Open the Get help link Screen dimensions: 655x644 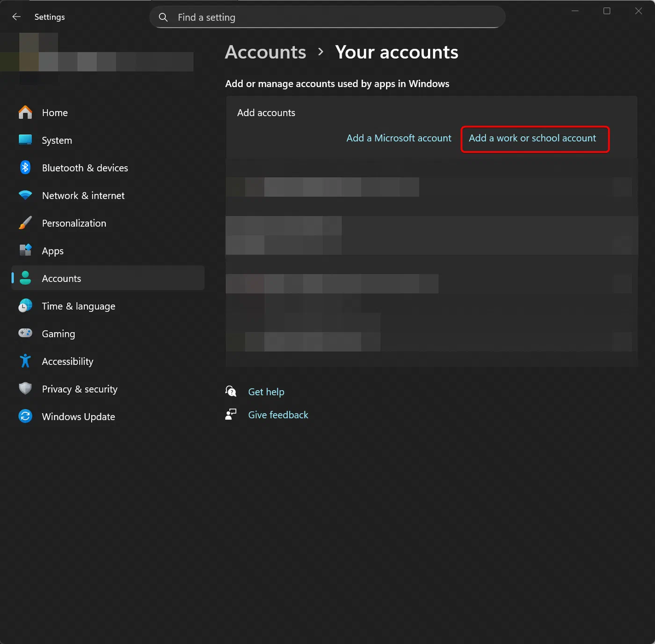(x=266, y=392)
